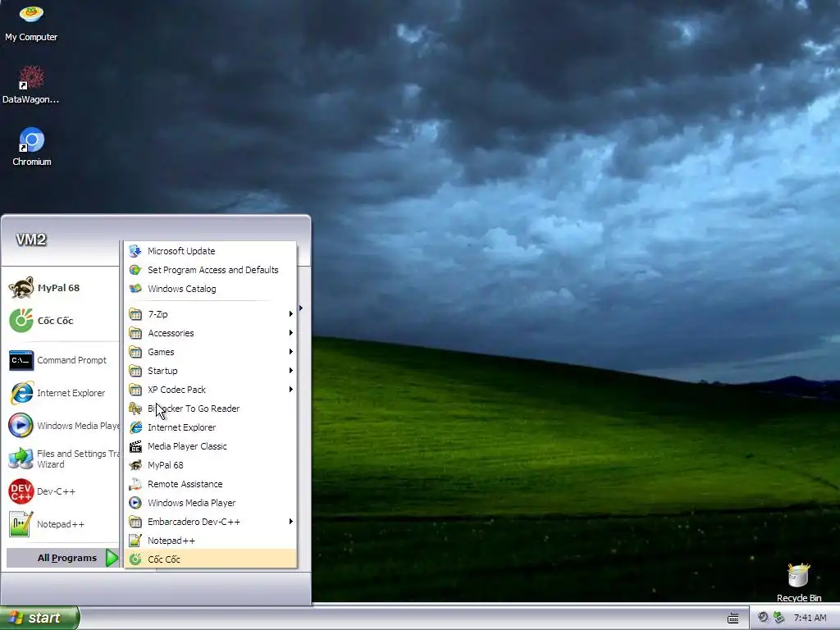Click MyPal 68 raccoon icon in pinned list
840x630 pixels.
coord(21,288)
